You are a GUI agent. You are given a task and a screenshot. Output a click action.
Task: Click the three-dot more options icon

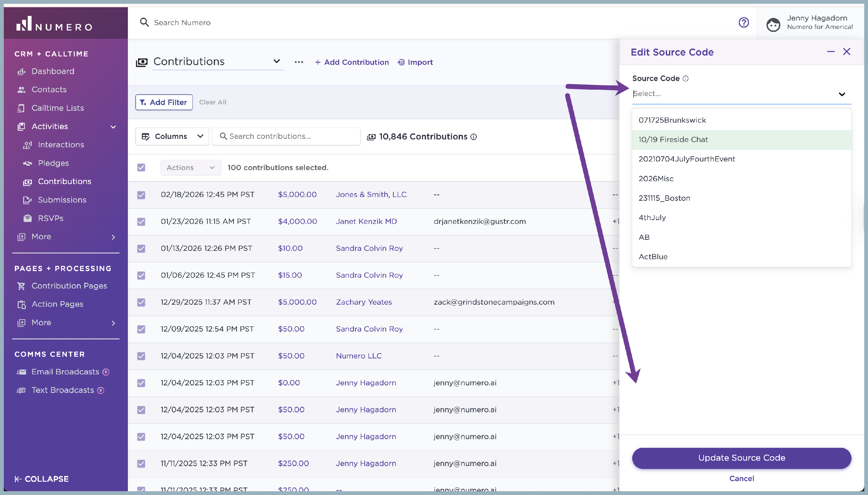[x=299, y=62]
